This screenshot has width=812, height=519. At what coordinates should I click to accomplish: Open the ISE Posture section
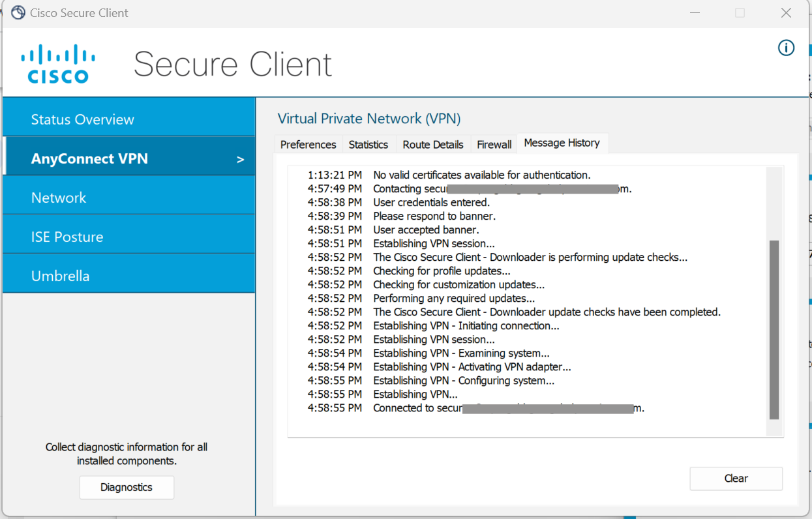tap(67, 237)
